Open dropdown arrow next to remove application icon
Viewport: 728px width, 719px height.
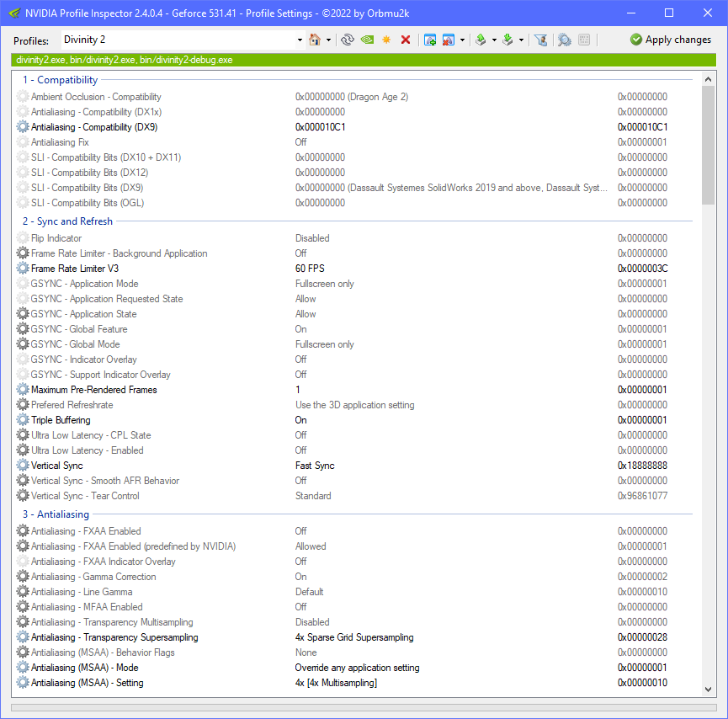click(462, 40)
